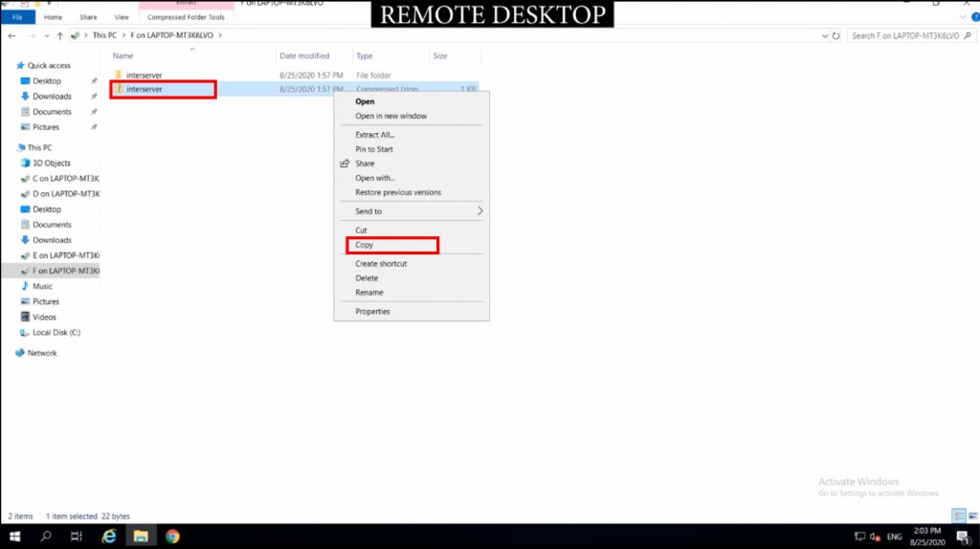
Task: Open D on LAPTOP-MT3K drive
Action: coord(66,193)
